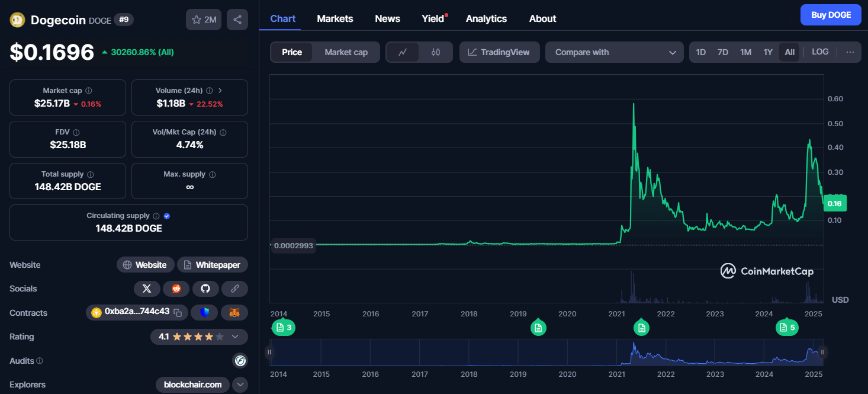
Task: Switch to candlestick chart icon
Action: [x=436, y=52]
